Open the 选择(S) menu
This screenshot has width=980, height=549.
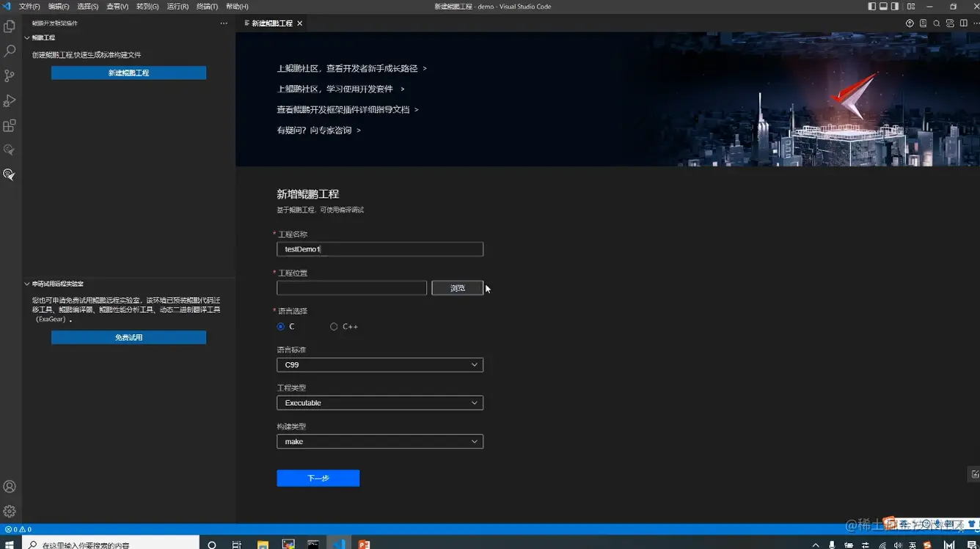[88, 7]
